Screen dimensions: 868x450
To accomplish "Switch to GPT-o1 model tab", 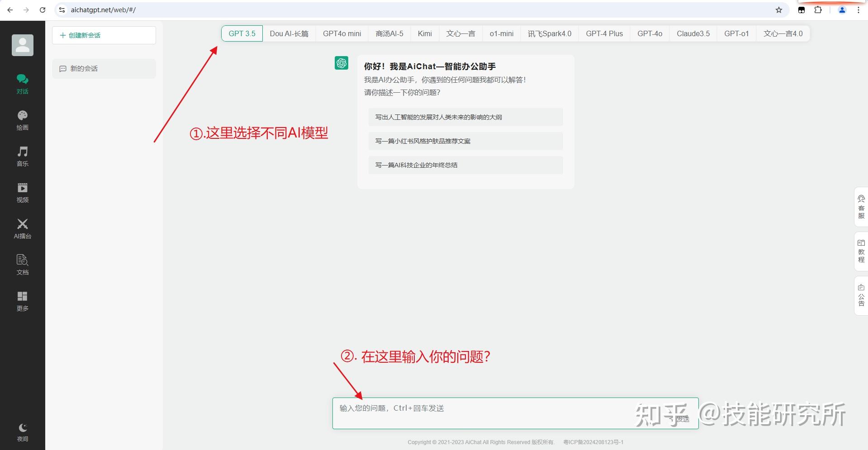I will (x=737, y=33).
